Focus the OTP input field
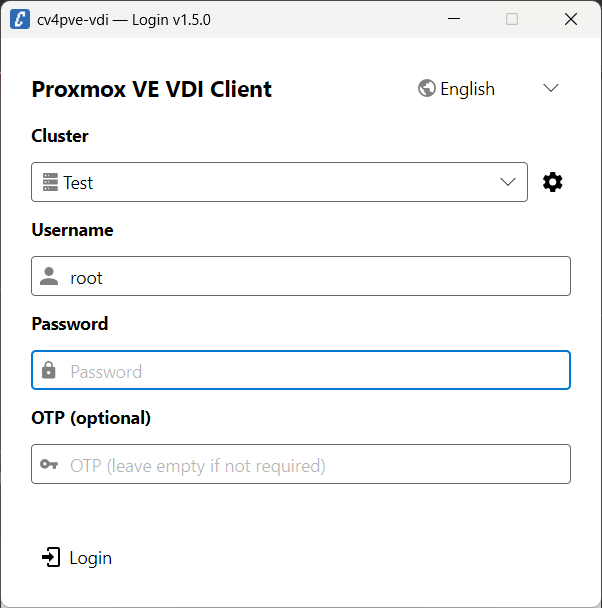Screen dimensions: 602x608 301,464
